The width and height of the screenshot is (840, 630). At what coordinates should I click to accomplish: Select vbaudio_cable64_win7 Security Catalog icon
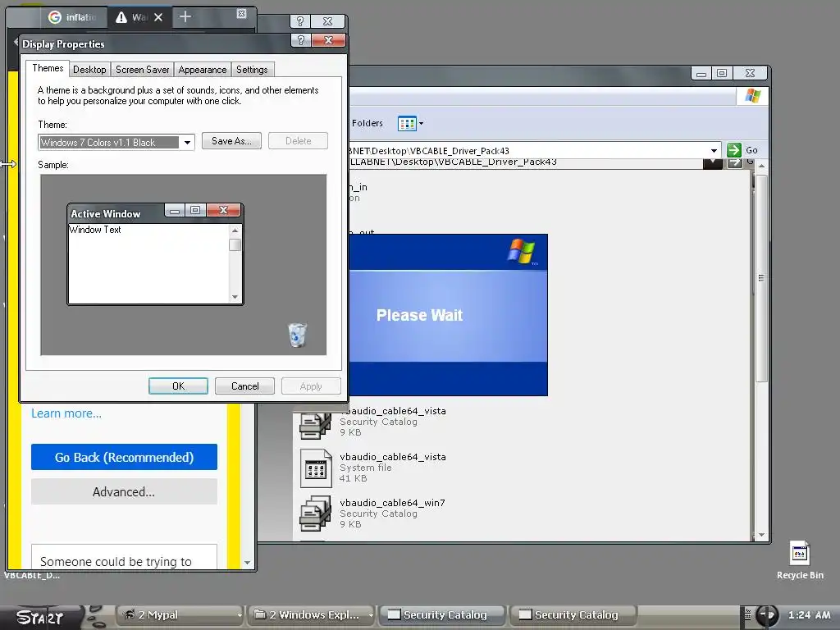point(315,514)
